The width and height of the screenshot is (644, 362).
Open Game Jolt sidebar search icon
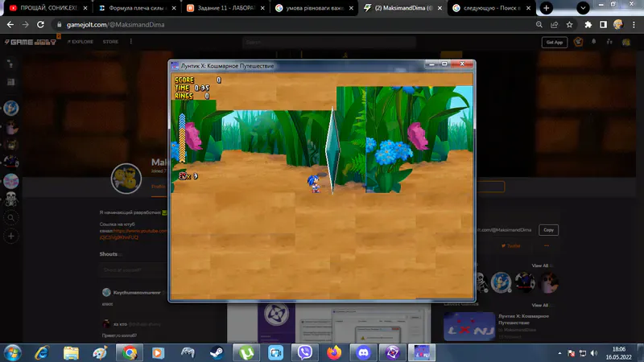tap(11, 217)
